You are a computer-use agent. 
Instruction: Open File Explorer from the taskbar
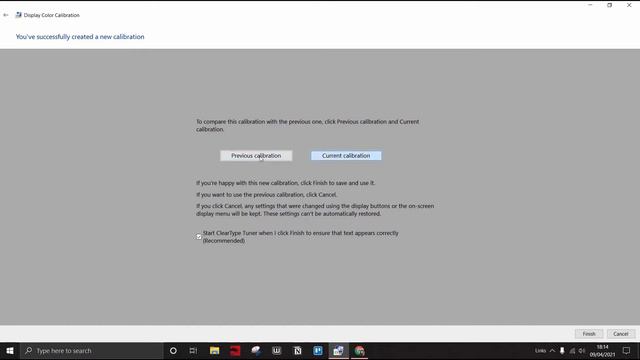click(x=214, y=351)
